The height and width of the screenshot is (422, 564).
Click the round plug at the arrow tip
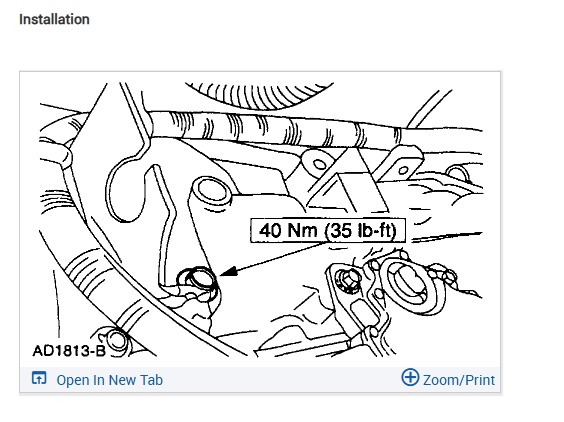[198, 282]
